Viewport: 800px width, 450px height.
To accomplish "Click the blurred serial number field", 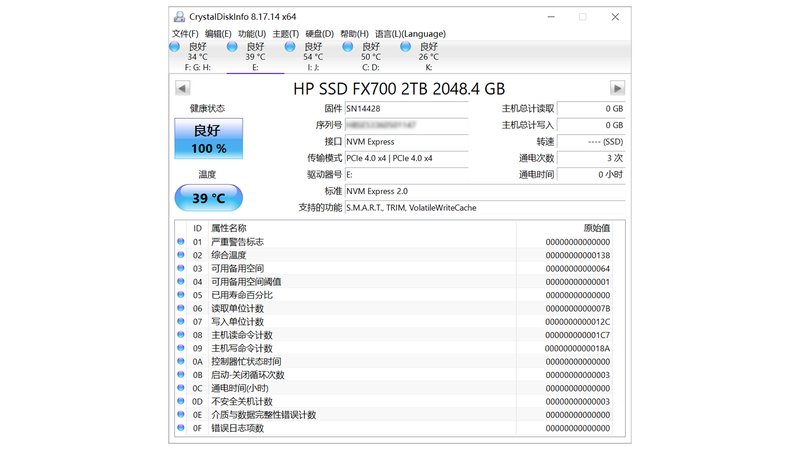I will click(x=407, y=125).
